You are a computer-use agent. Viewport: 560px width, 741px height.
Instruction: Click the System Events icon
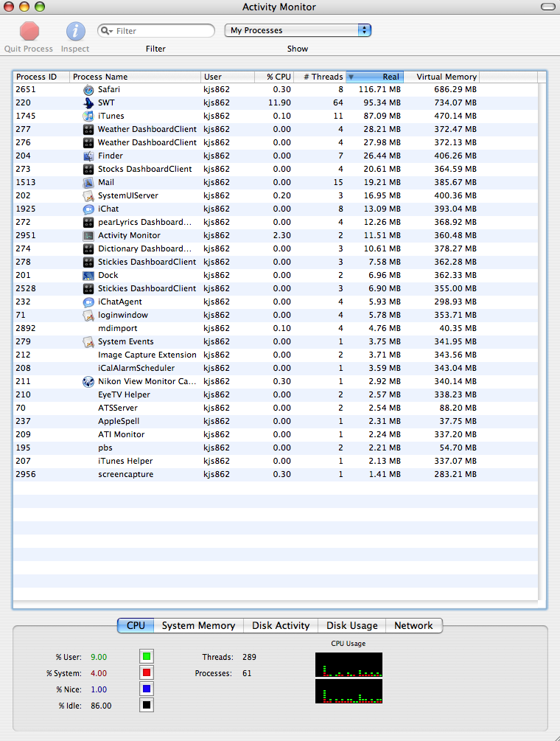(x=88, y=341)
